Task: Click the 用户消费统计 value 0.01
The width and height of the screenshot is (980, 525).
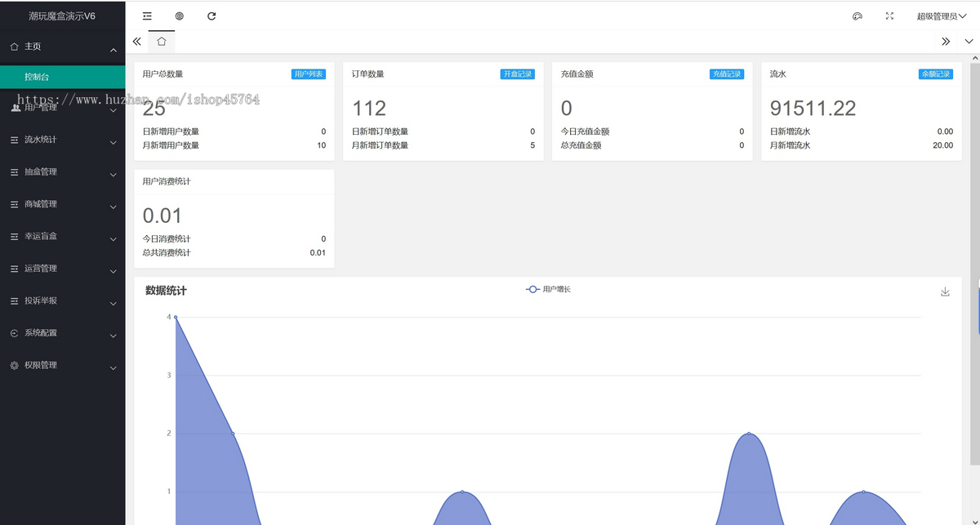Action: pyautogui.click(x=163, y=216)
